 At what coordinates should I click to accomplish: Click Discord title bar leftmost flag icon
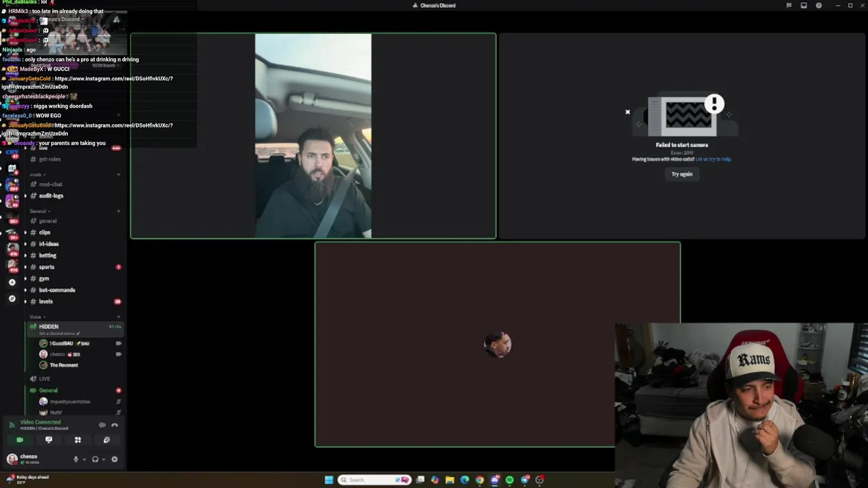(789, 5)
